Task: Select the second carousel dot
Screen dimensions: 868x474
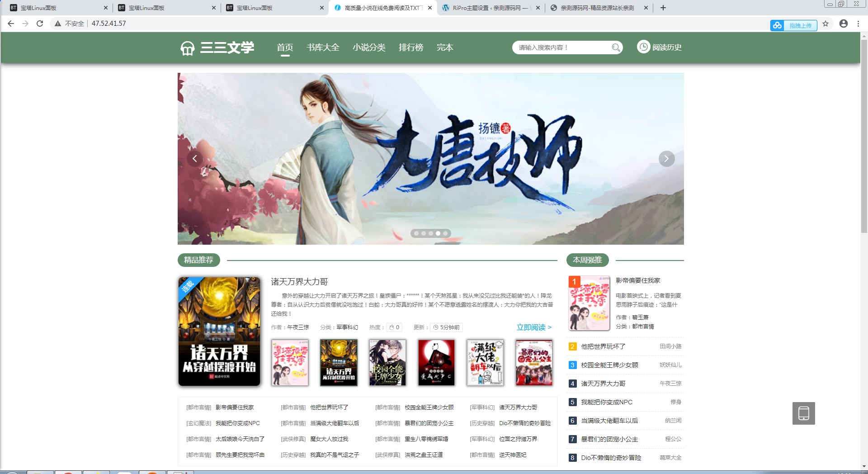Action: coord(424,233)
